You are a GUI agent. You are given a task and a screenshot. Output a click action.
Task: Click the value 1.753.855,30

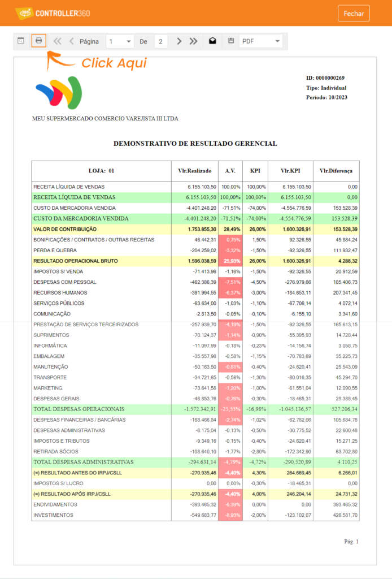click(x=202, y=230)
